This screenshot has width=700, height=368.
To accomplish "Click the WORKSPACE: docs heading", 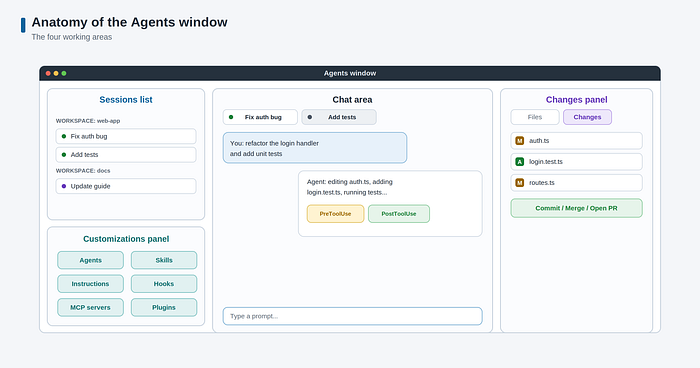I will point(83,171).
